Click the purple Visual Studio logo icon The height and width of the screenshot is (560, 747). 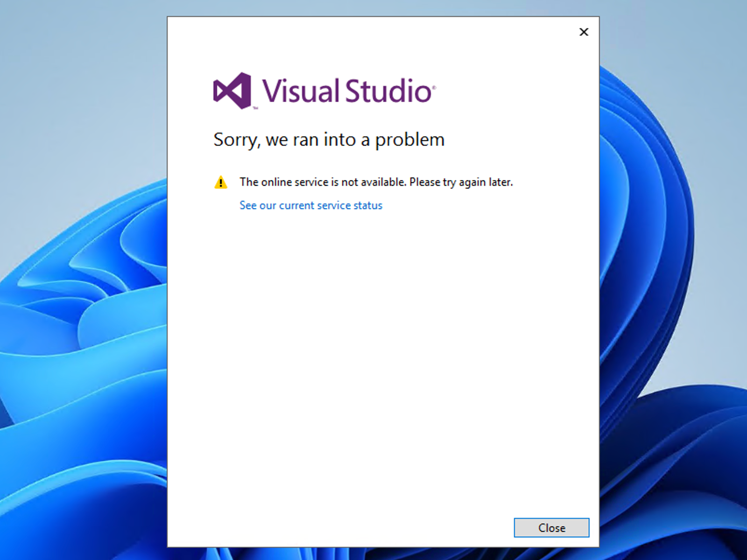[233, 91]
